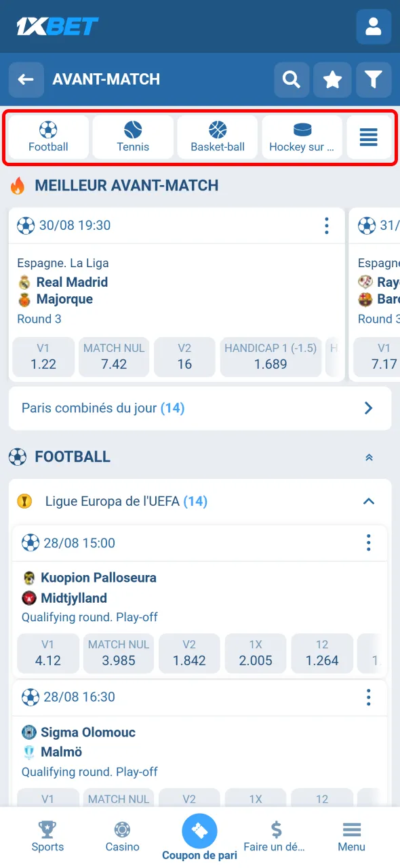Click the search icon
Viewport: 400px width, 868px height.
click(292, 79)
